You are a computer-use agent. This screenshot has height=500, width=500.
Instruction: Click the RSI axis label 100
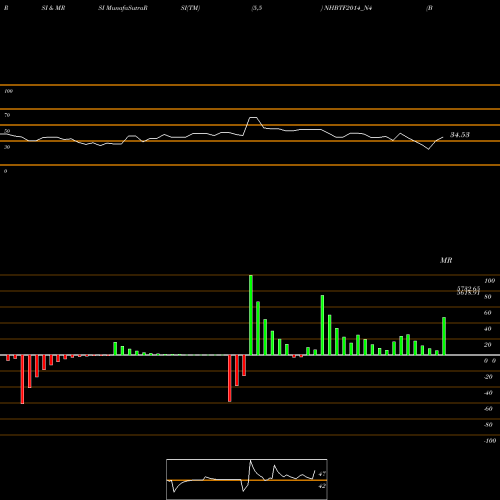(8, 91)
